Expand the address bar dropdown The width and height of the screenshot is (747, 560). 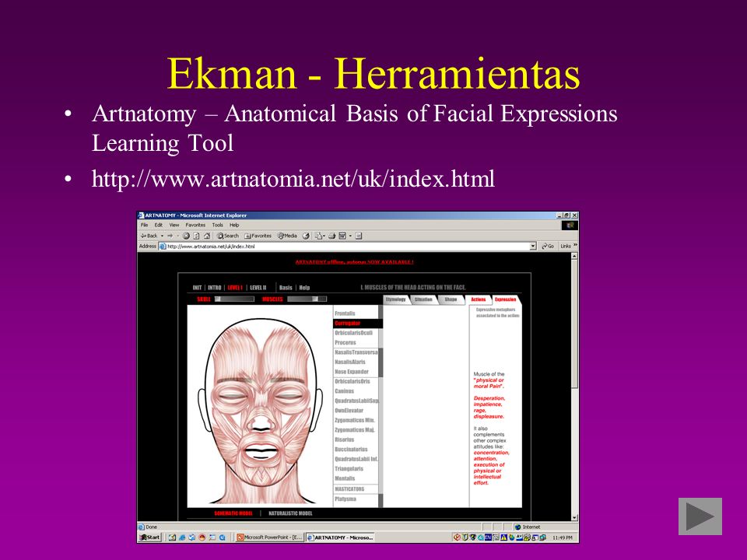(x=533, y=247)
